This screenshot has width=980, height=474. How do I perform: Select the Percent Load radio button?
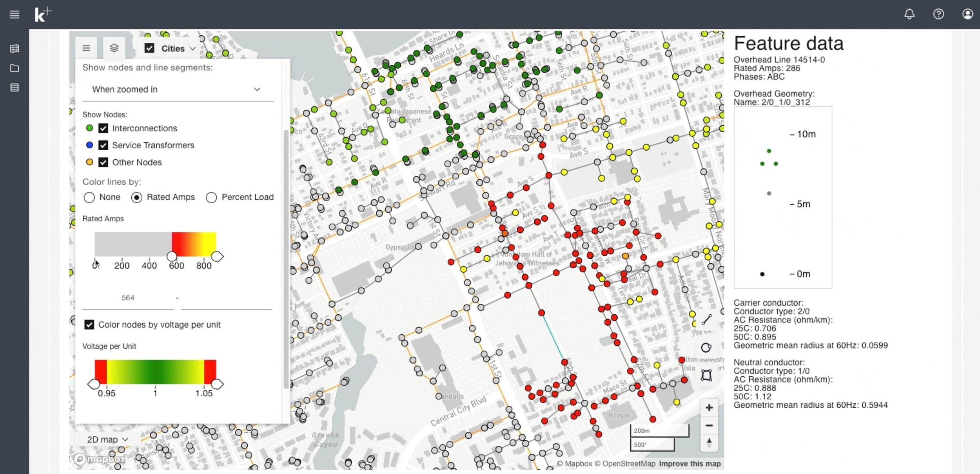[x=212, y=197]
